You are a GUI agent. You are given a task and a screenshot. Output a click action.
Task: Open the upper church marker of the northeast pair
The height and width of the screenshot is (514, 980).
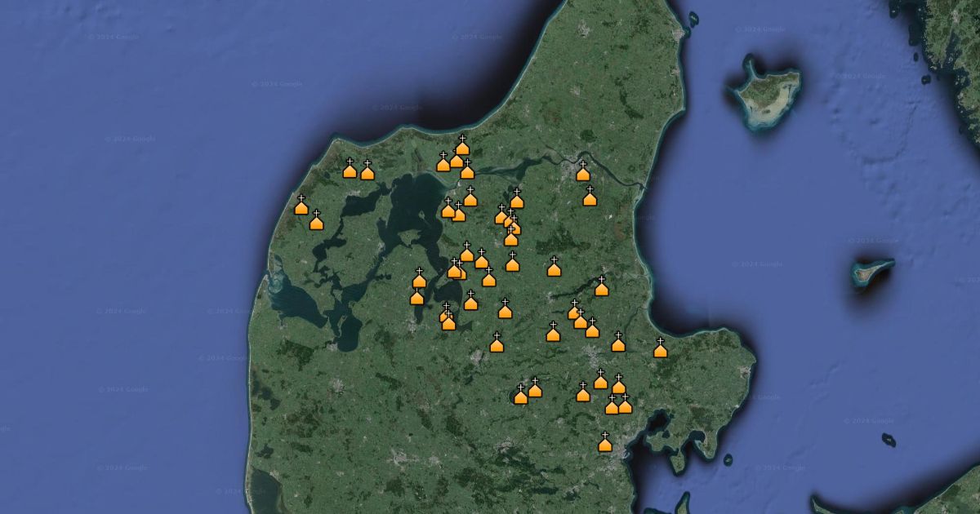click(x=583, y=171)
